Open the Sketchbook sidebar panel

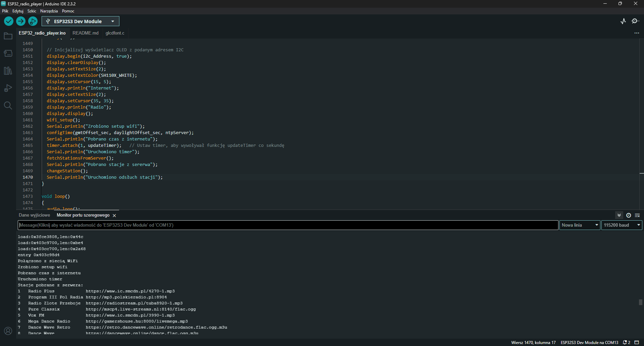coord(8,36)
